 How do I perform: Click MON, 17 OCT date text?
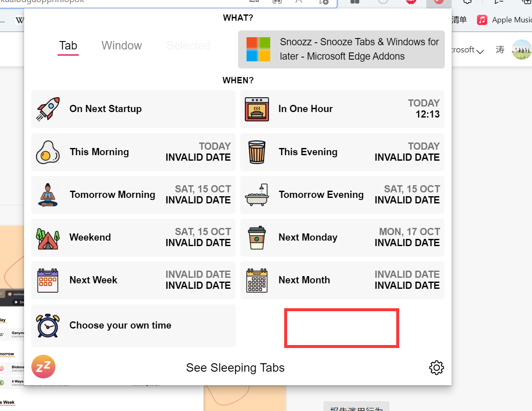pyautogui.click(x=409, y=232)
